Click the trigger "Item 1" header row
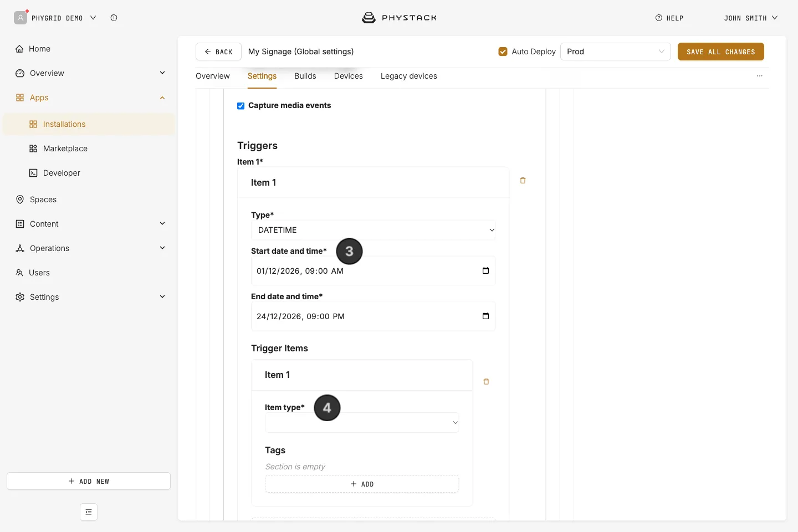The height and width of the screenshot is (532, 798). point(374,182)
